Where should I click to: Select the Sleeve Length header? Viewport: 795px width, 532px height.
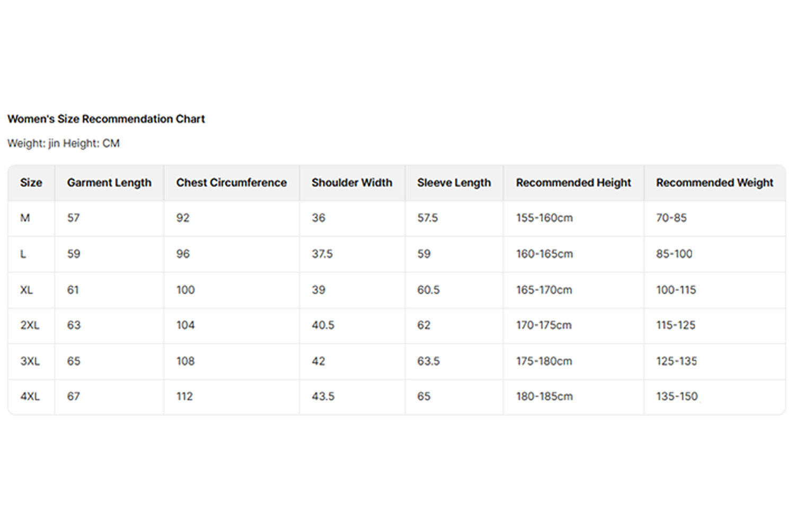pyautogui.click(x=454, y=183)
